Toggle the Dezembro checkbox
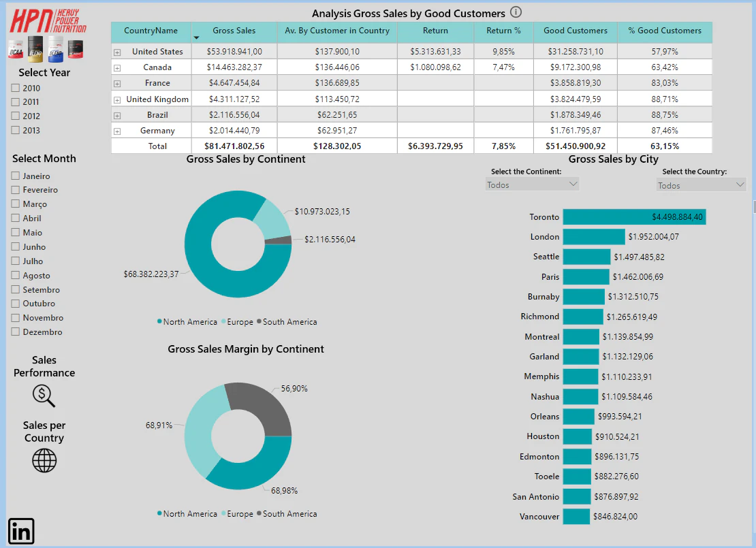Image resolution: width=756 pixels, height=548 pixels. 16,332
